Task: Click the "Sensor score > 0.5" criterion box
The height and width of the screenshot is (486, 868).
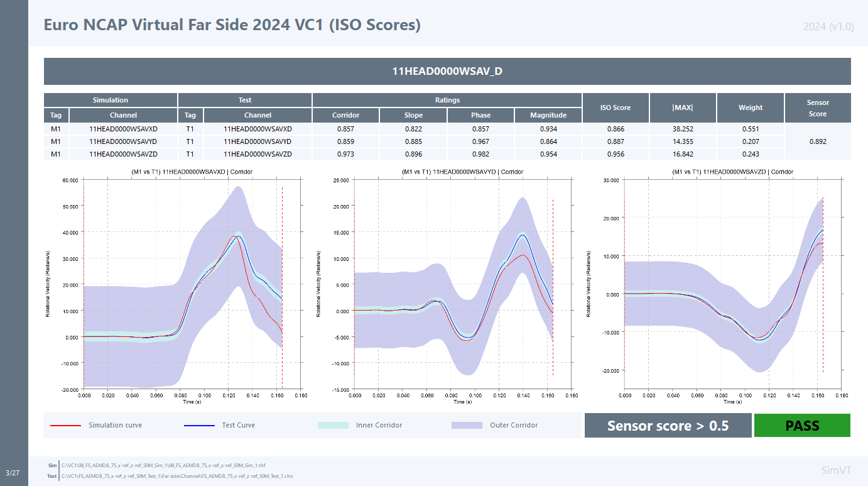Action: (668, 426)
